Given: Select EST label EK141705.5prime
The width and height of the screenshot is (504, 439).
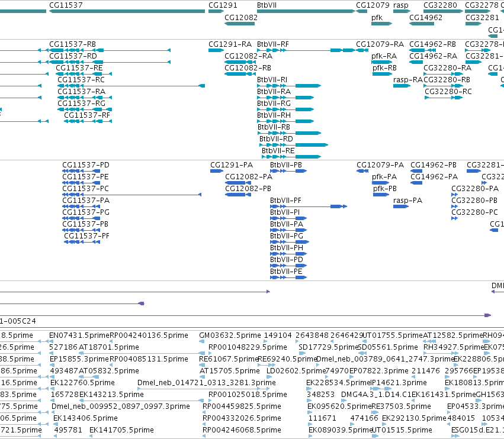Looking at the screenshot, I should click(x=121, y=430).
